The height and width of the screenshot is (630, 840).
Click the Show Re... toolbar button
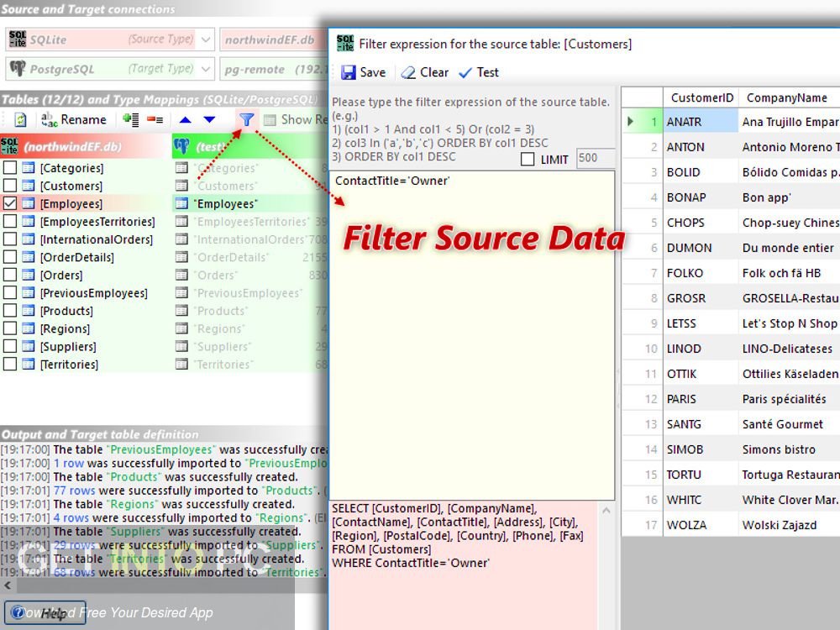[x=296, y=119]
